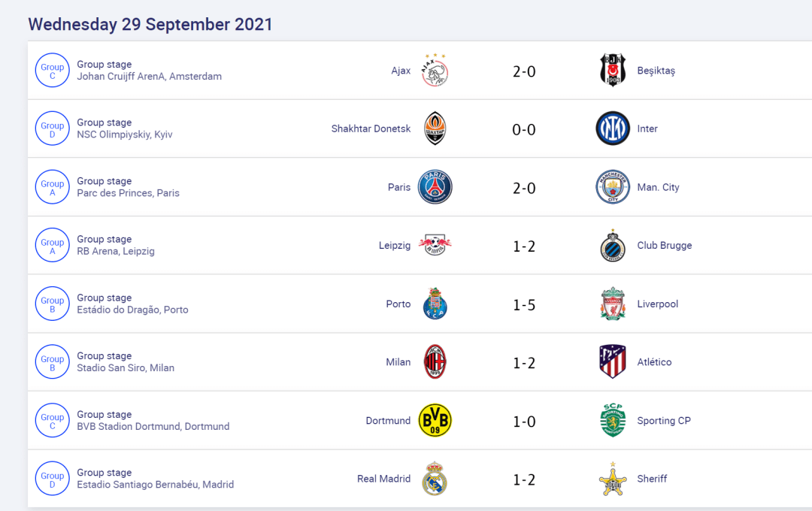This screenshot has height=511, width=812.
Task: Click the Manchester City crest
Action: pyautogui.click(x=613, y=187)
